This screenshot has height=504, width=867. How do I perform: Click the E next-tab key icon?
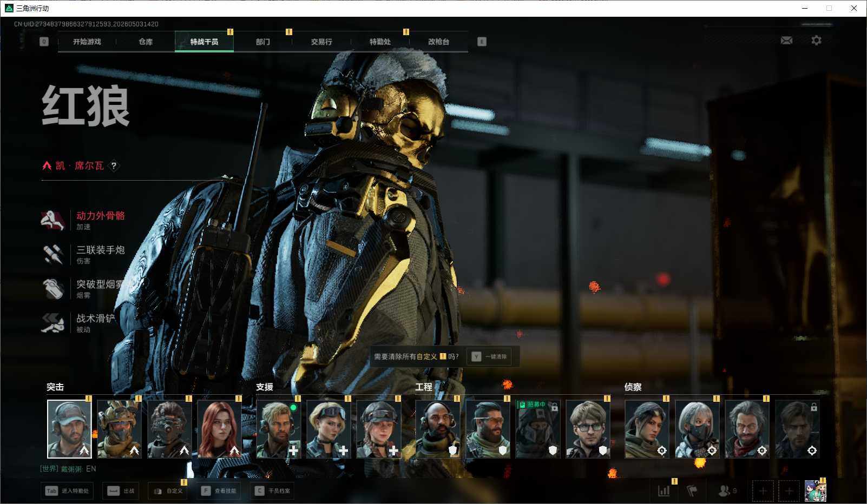click(x=482, y=42)
